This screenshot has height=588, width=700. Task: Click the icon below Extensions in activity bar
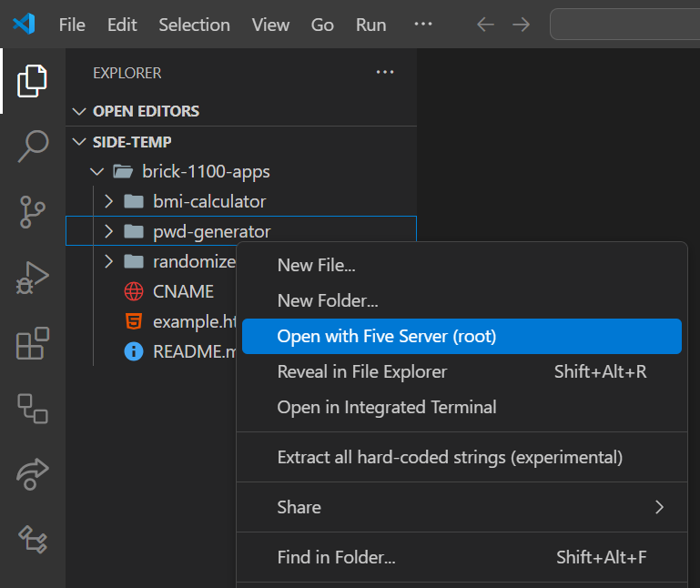coord(33,408)
